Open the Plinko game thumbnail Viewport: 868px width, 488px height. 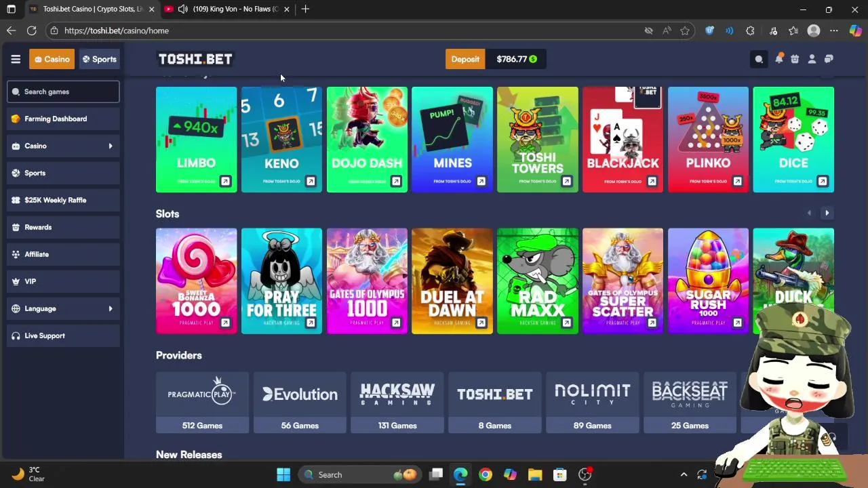(708, 140)
